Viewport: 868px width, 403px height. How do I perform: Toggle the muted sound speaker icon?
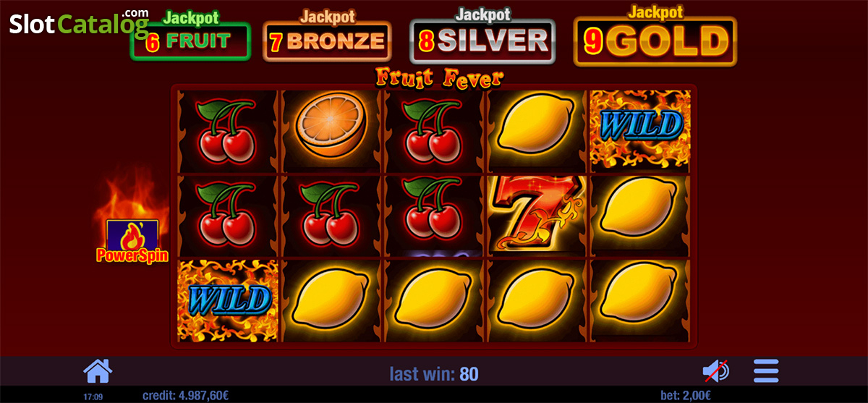pos(716,371)
